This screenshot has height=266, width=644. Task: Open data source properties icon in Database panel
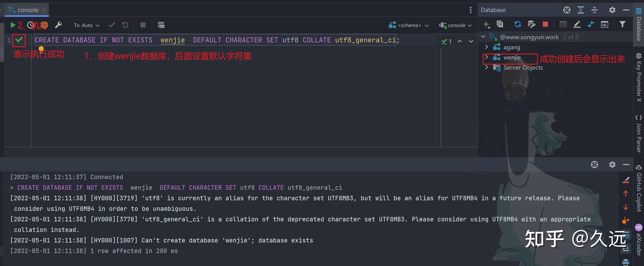pos(532,24)
